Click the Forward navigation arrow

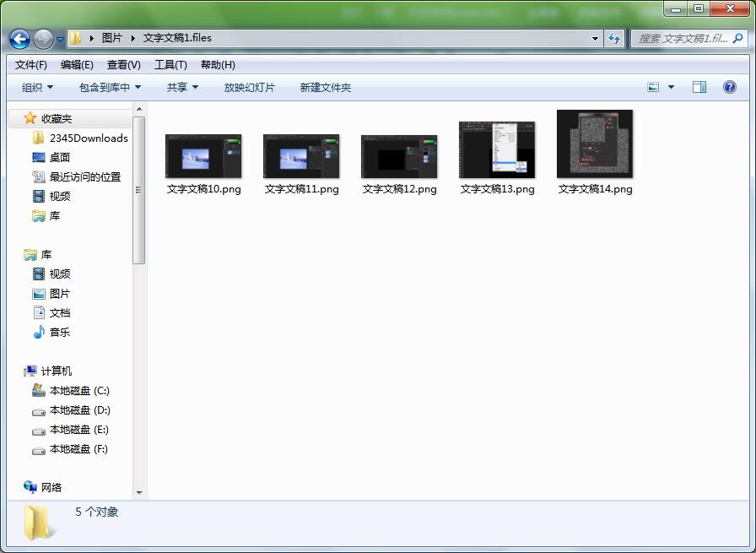point(43,39)
